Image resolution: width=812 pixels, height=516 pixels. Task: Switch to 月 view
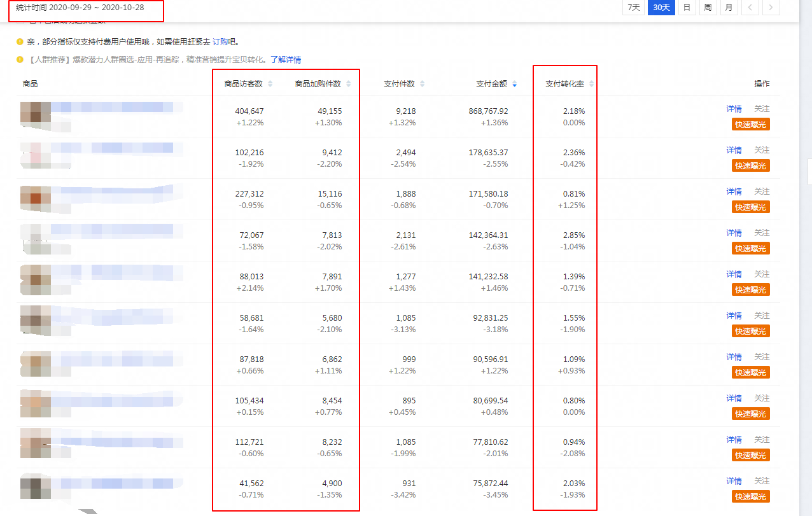pos(729,8)
